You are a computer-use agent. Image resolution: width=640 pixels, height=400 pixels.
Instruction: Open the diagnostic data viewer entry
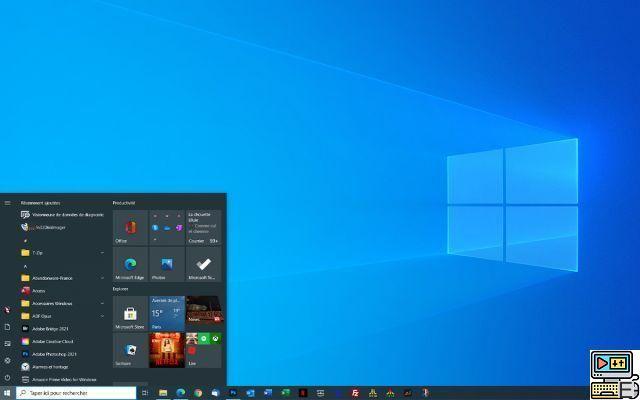tap(63, 215)
